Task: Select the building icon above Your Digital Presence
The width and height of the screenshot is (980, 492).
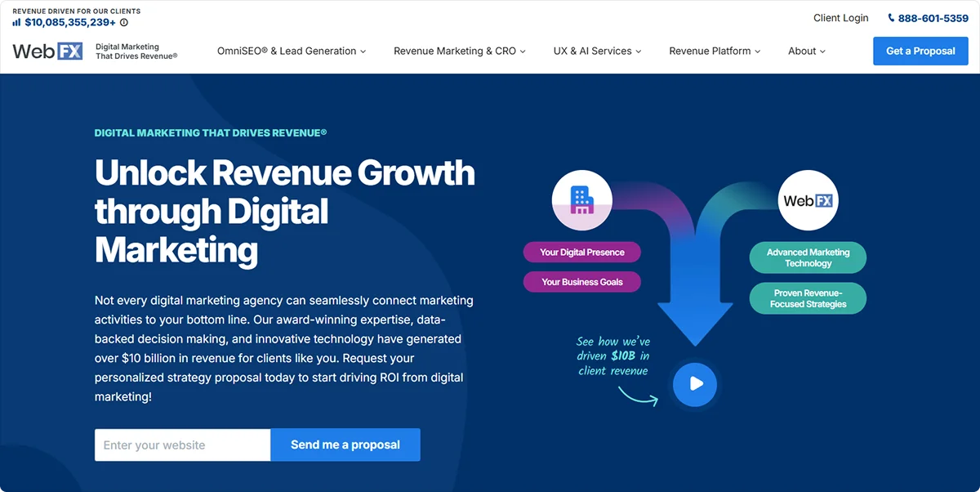Action: (x=581, y=199)
